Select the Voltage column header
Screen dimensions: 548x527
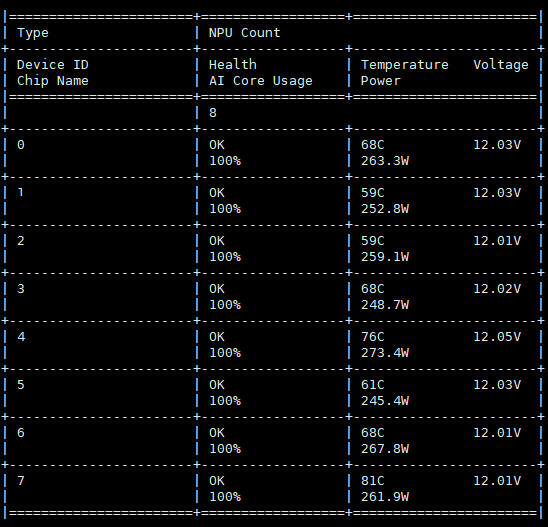point(501,65)
